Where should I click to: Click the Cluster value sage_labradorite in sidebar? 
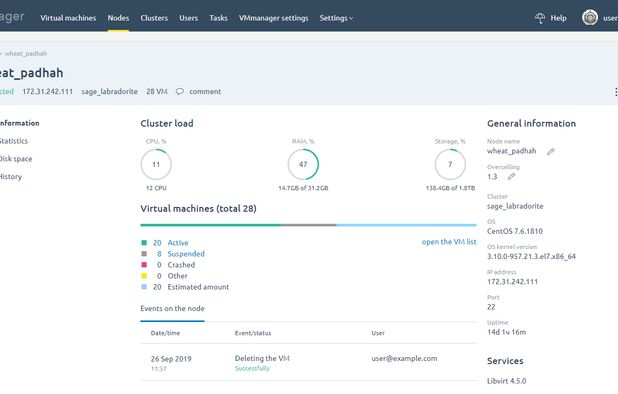[x=515, y=206]
